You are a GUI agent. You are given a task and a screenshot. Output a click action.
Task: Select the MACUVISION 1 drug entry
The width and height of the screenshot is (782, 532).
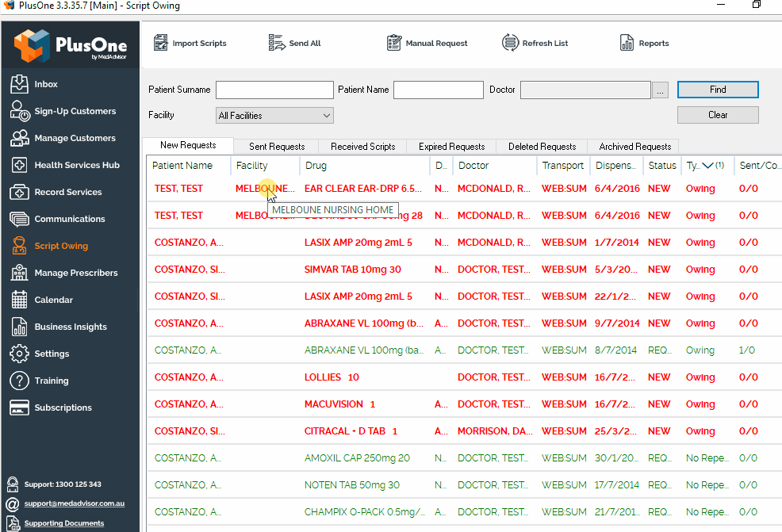(339, 404)
